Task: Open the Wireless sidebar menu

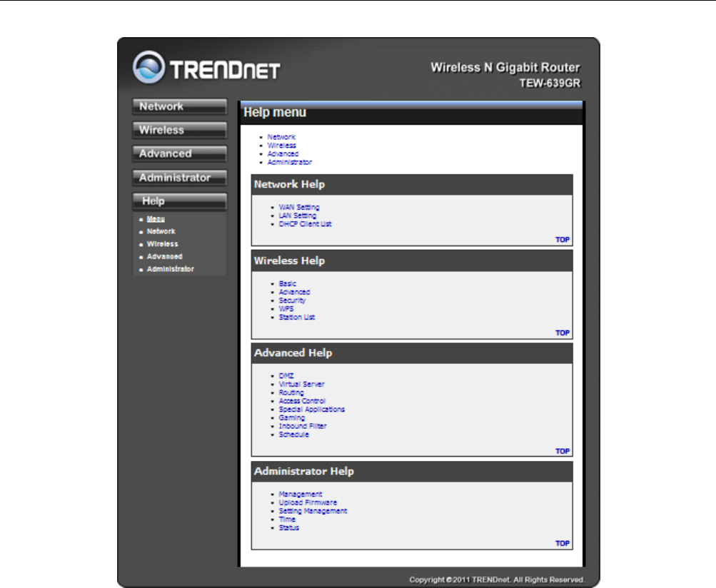Action: tap(179, 130)
